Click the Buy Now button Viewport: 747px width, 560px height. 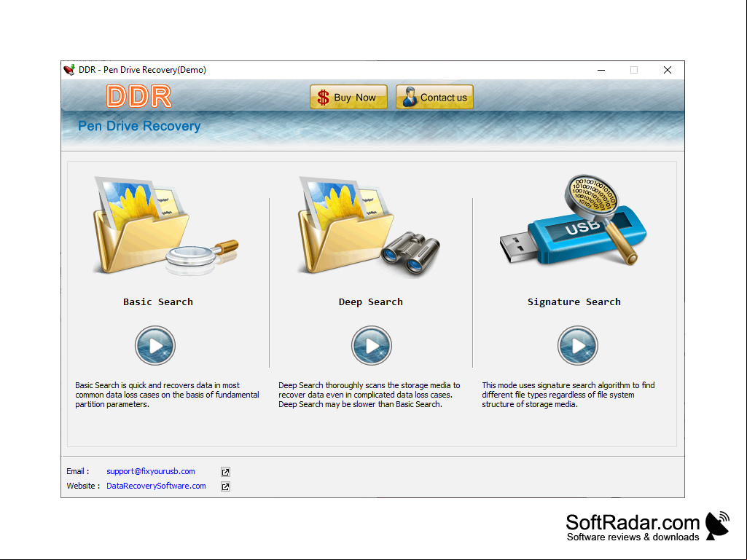click(x=349, y=97)
